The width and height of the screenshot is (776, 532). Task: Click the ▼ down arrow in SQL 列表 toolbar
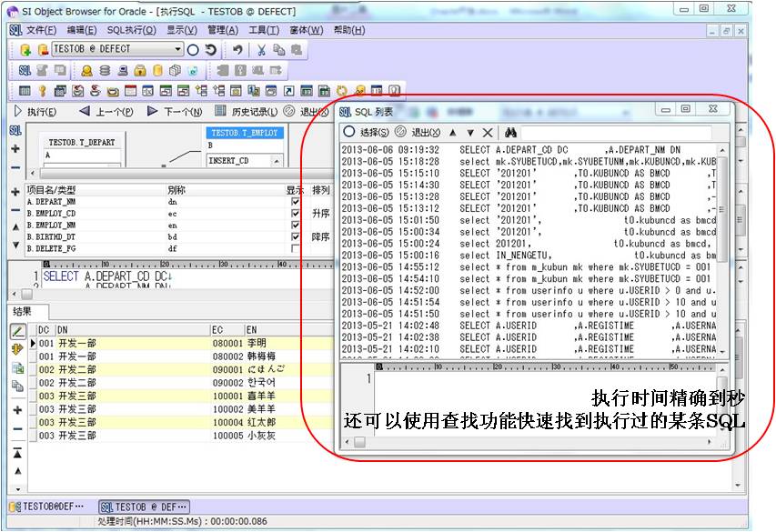click(469, 132)
